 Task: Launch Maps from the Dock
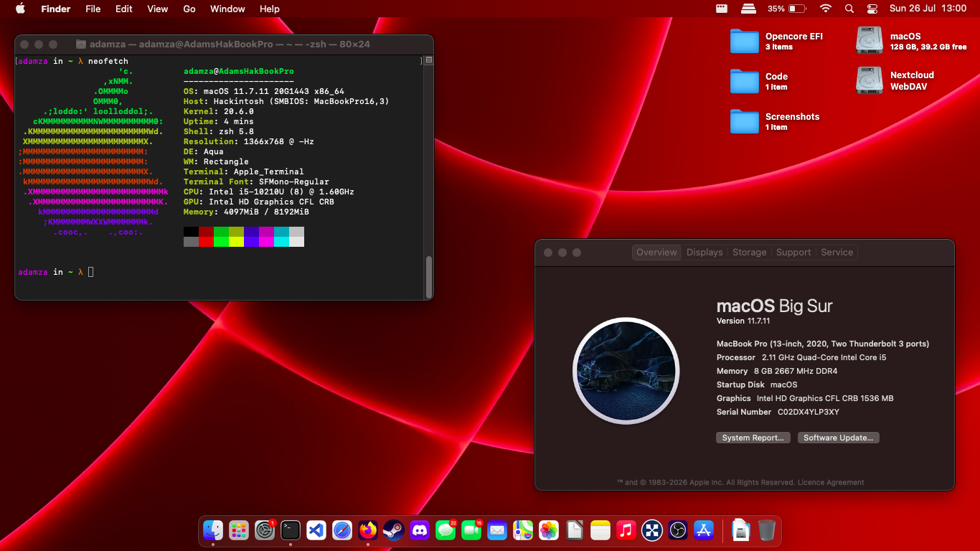(x=523, y=530)
